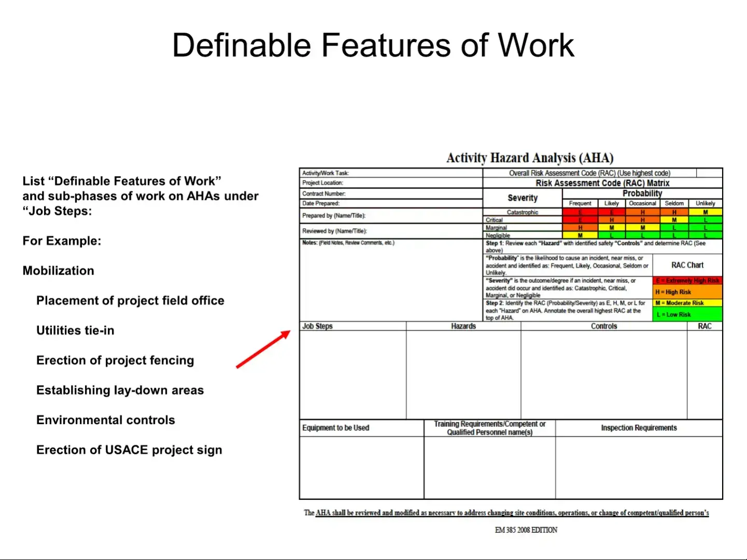747x560 pixels.
Task: Click the red arrow pointing to Job Steps
Action: (x=263, y=350)
